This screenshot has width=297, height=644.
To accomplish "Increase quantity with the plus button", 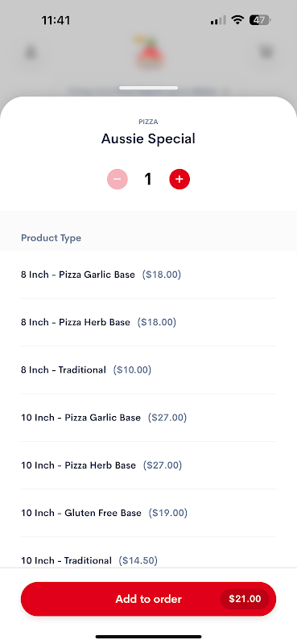I will [x=179, y=179].
